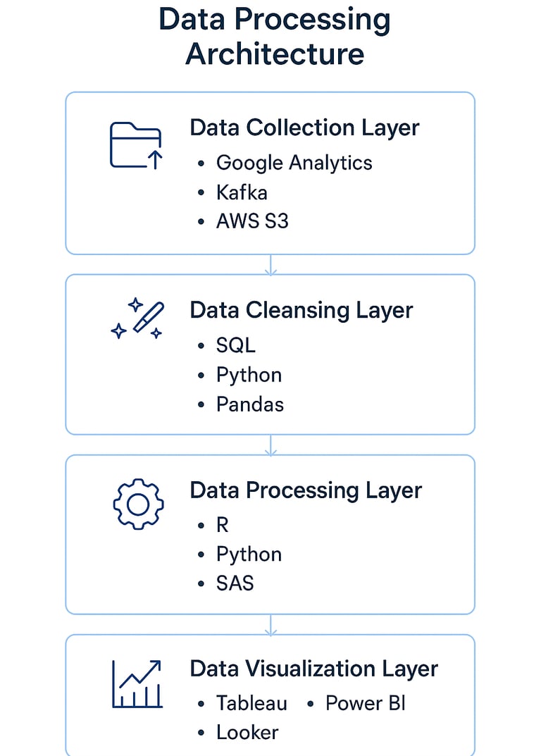
Task: Click the Data Processing Layer heading
Action: pos(306,490)
